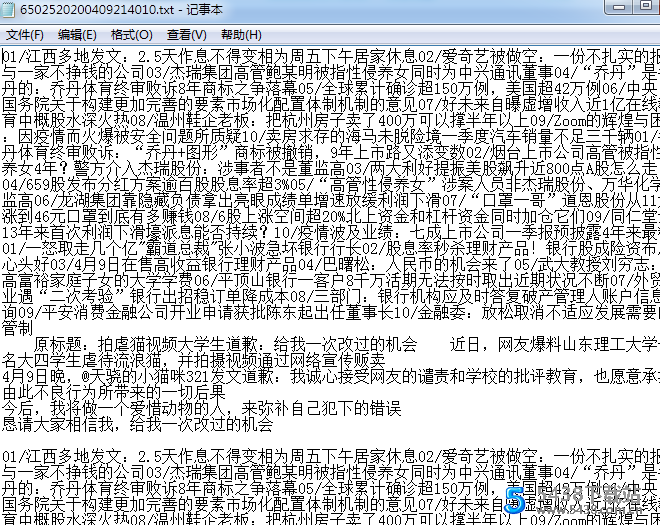The height and width of the screenshot is (525, 660).
Task: Minimize the Notepad window
Action: (619, 7)
